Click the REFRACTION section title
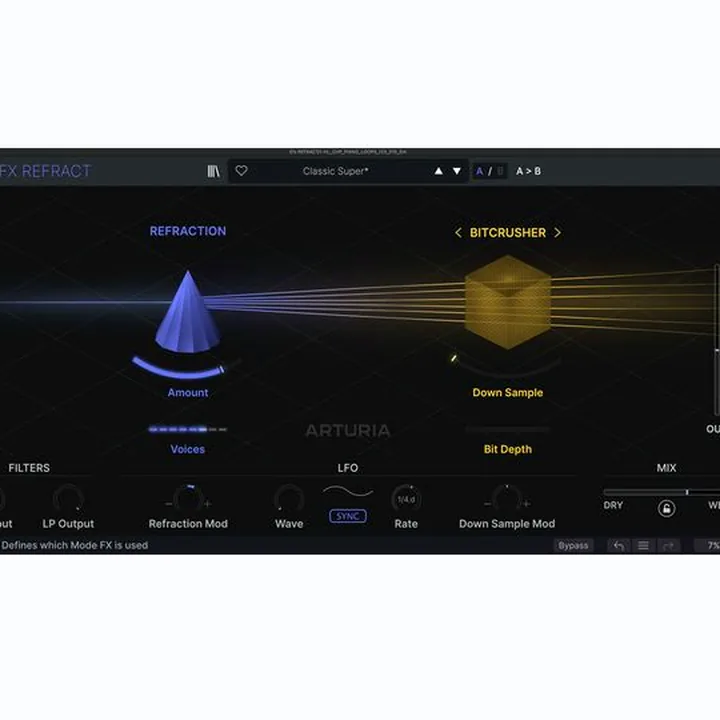Image resolution: width=720 pixels, height=720 pixels. [x=188, y=231]
